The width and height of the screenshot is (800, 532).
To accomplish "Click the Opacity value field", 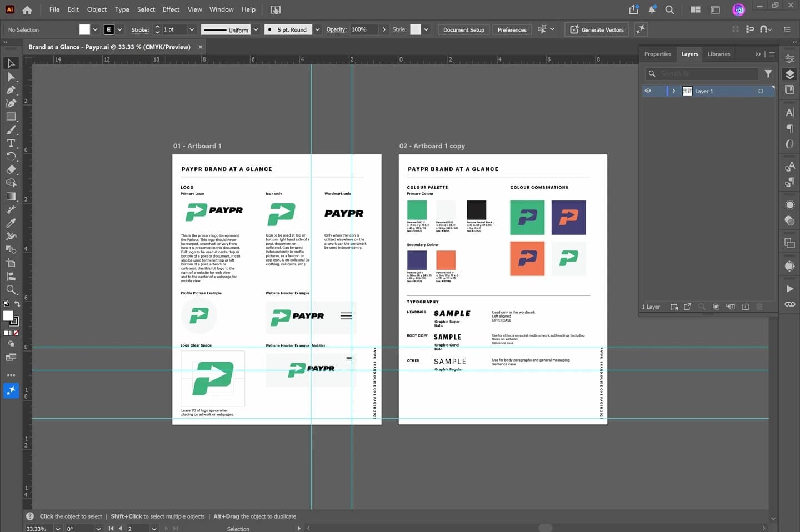I will [x=363, y=29].
